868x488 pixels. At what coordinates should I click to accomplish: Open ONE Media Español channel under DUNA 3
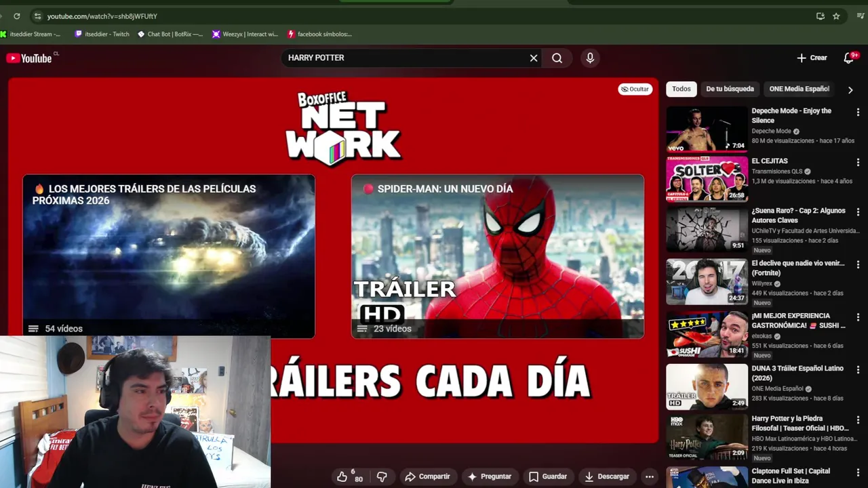pos(777,389)
